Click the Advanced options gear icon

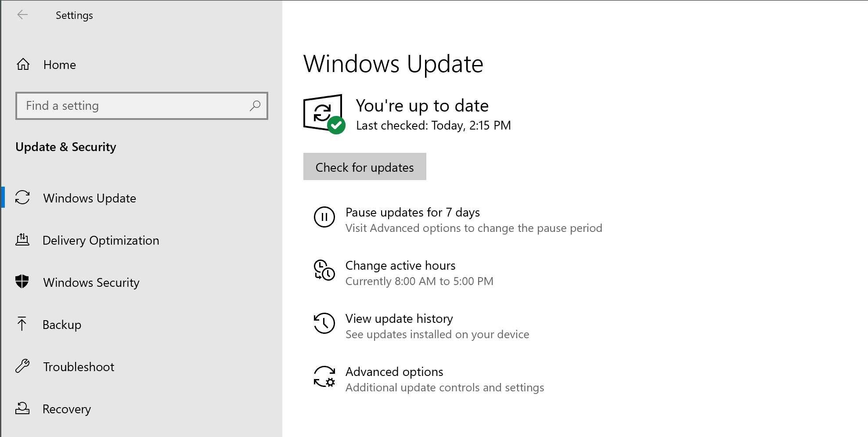[324, 377]
